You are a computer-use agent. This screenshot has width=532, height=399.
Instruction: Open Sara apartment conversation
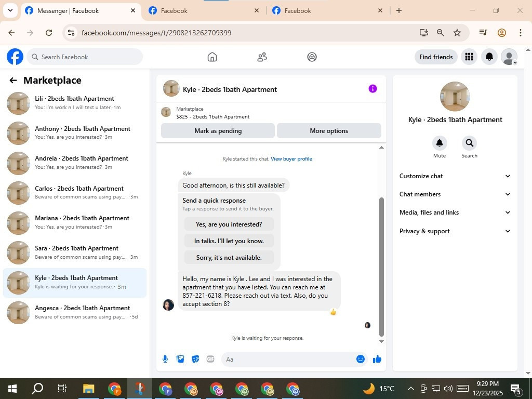pos(75,252)
